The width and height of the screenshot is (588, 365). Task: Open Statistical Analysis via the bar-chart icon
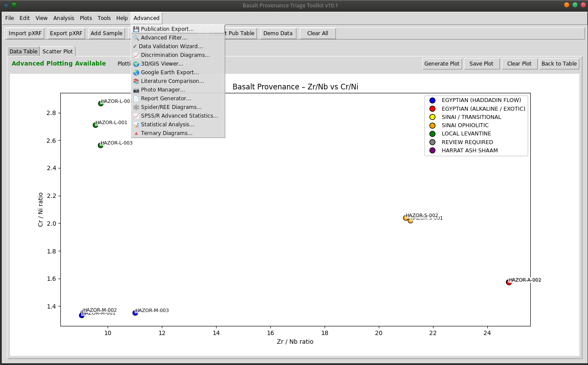(x=136, y=124)
